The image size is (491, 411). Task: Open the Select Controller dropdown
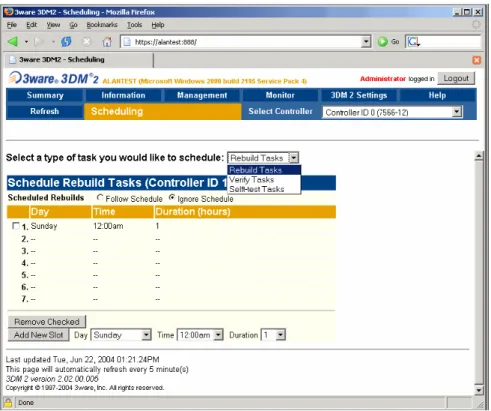point(392,112)
